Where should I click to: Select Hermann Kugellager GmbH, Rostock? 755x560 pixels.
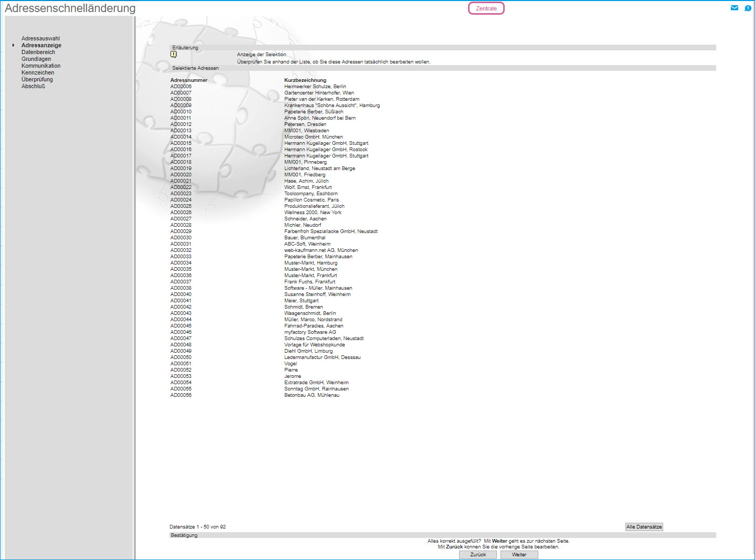(x=326, y=150)
